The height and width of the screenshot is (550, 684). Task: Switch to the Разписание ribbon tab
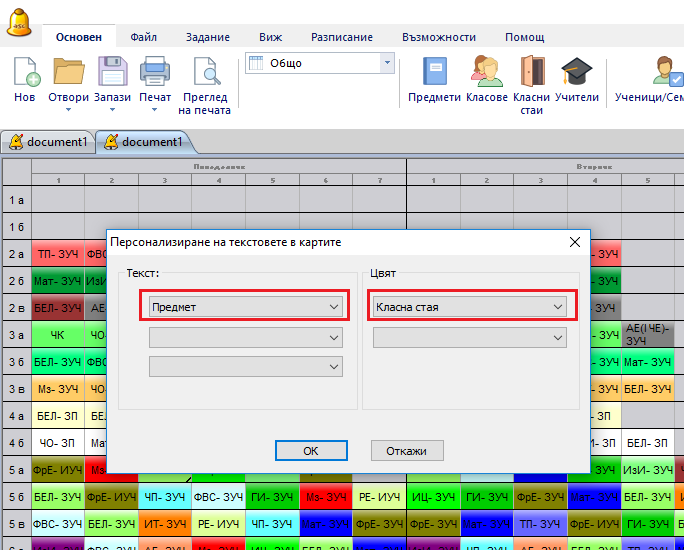pos(341,37)
